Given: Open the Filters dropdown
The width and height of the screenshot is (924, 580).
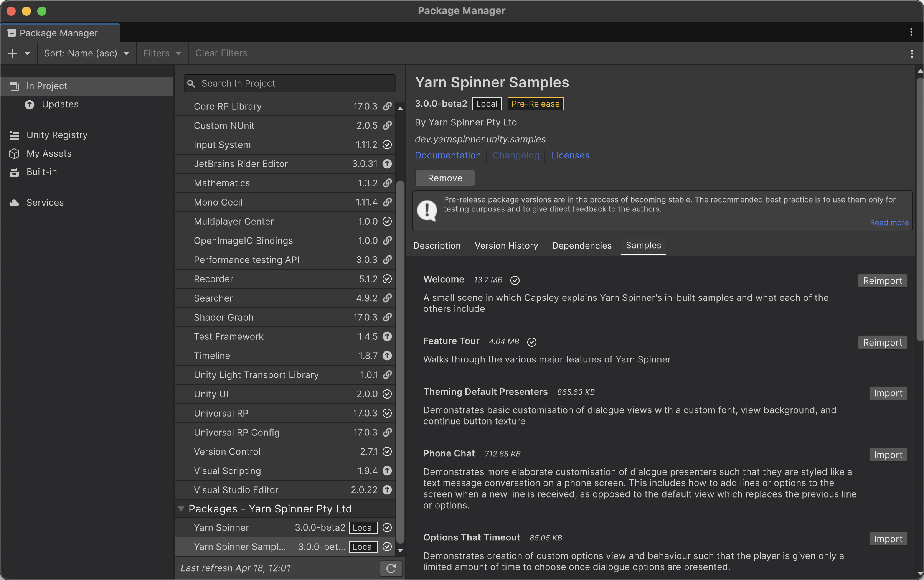Looking at the screenshot, I should [x=162, y=53].
